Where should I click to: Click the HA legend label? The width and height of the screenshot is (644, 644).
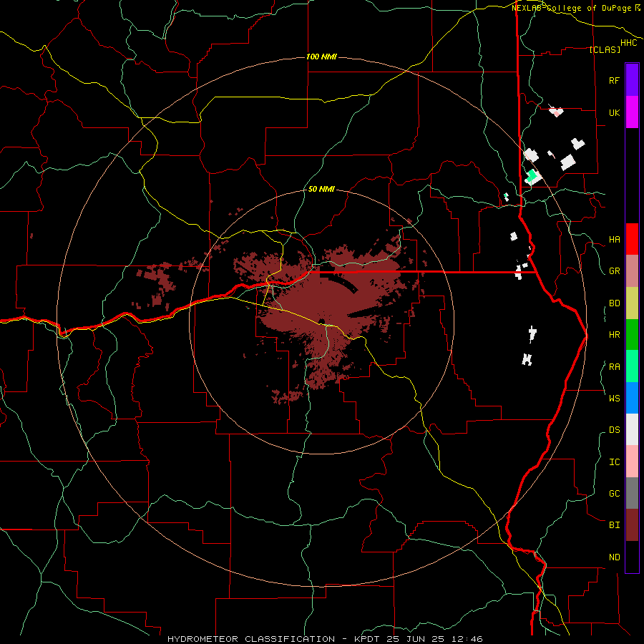614,240
